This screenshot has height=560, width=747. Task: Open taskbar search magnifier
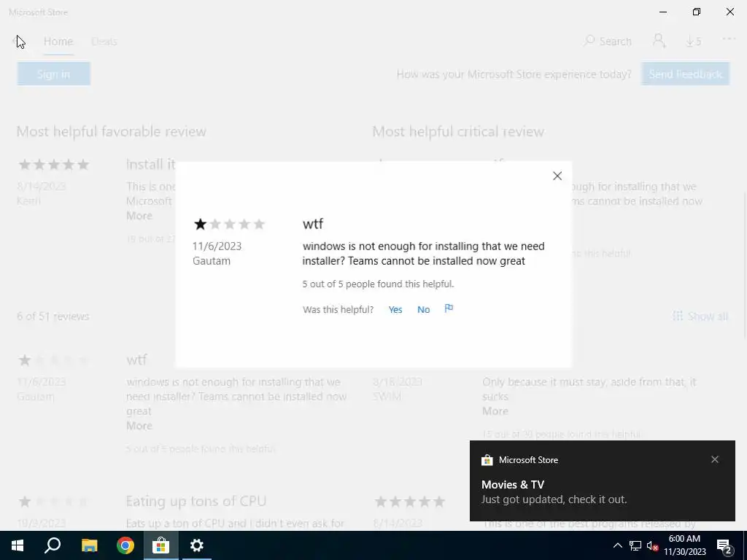53,545
